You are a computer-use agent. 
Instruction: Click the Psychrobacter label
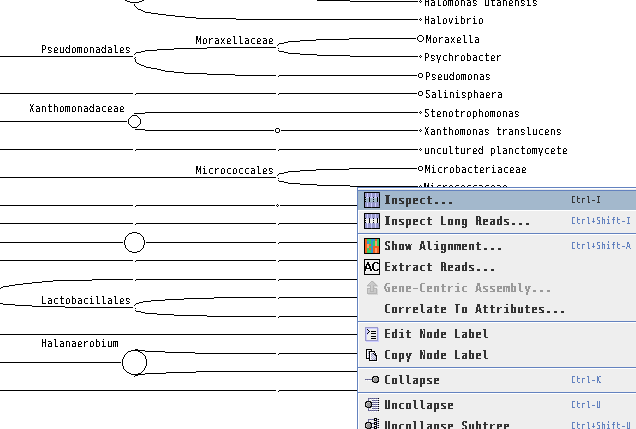tap(462, 58)
